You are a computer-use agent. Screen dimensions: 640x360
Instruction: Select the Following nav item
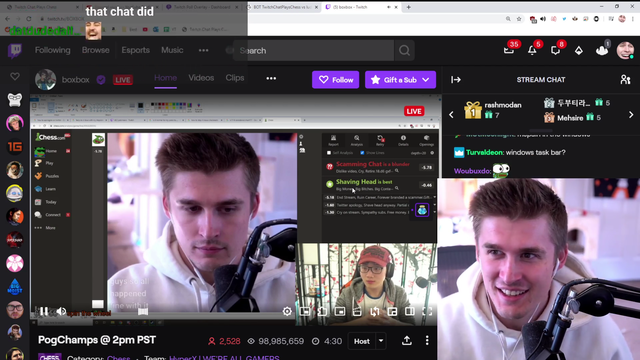tap(53, 50)
